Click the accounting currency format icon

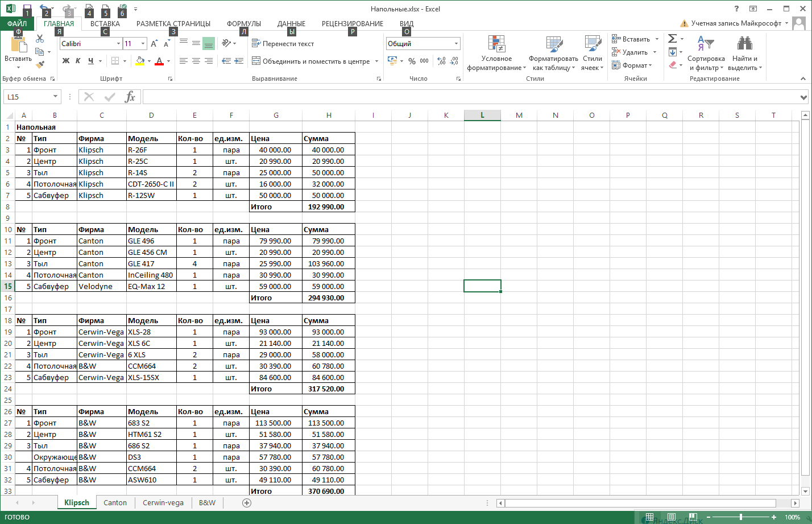(392, 61)
